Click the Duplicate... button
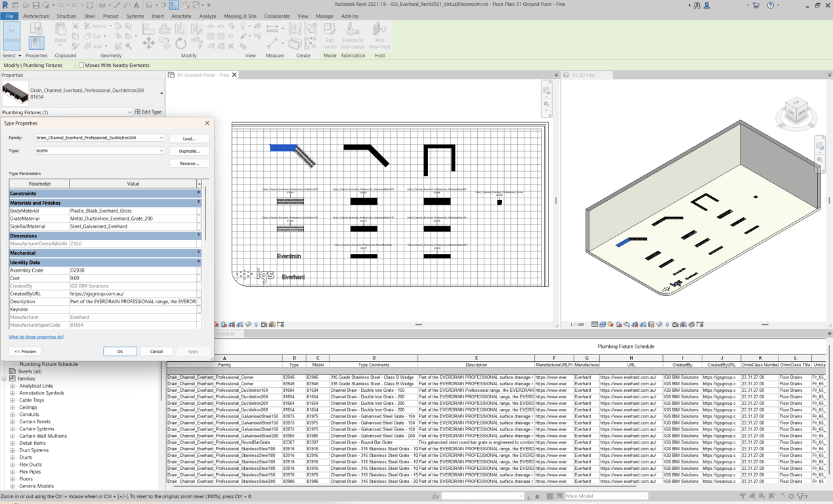 coord(189,151)
